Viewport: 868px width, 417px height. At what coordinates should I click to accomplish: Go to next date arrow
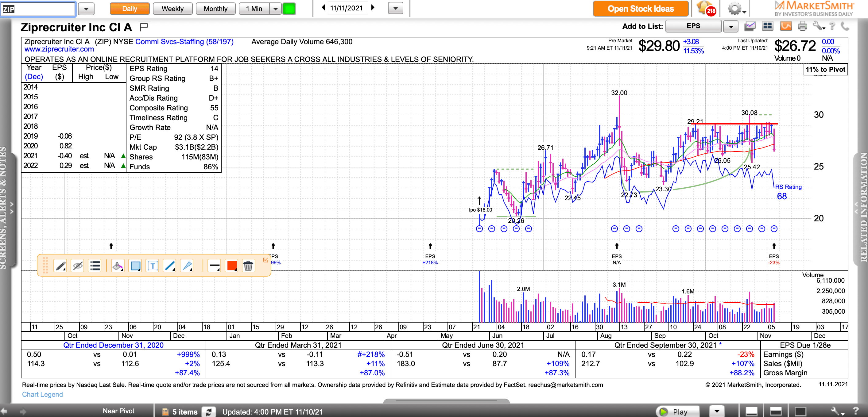tap(373, 8)
